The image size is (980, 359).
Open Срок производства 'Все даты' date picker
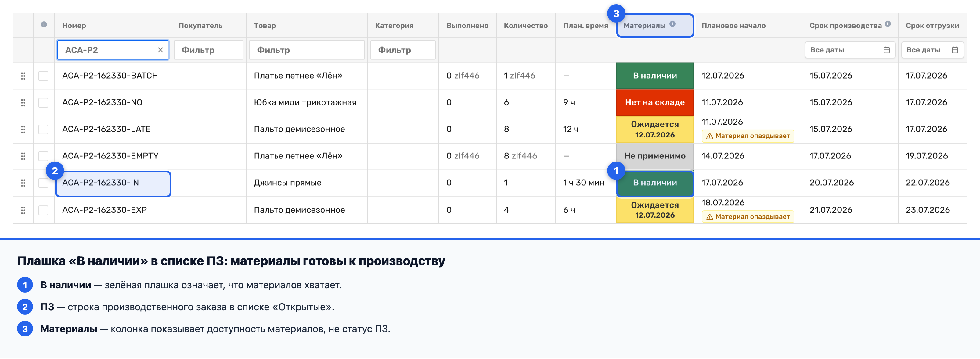(850, 50)
